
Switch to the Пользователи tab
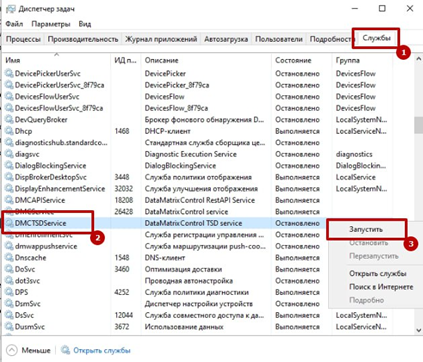[279, 39]
